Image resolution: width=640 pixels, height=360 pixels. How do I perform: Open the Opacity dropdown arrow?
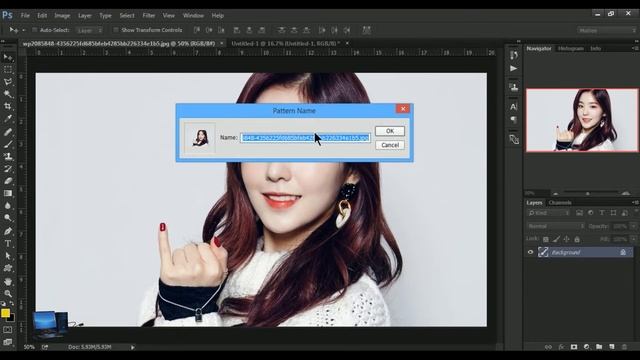pyautogui.click(x=633, y=226)
